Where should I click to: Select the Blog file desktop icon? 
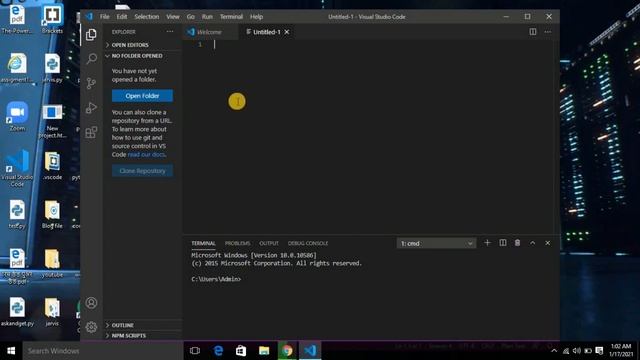[x=52, y=214]
